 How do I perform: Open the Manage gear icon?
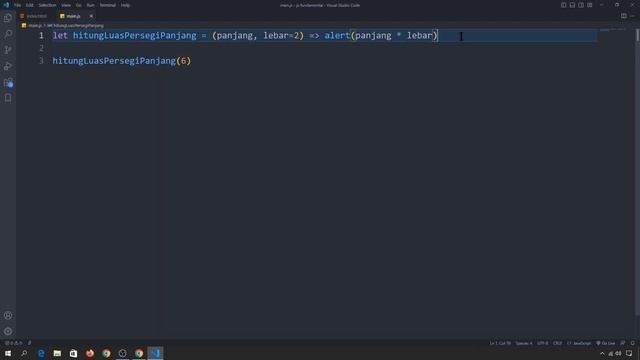point(8,331)
